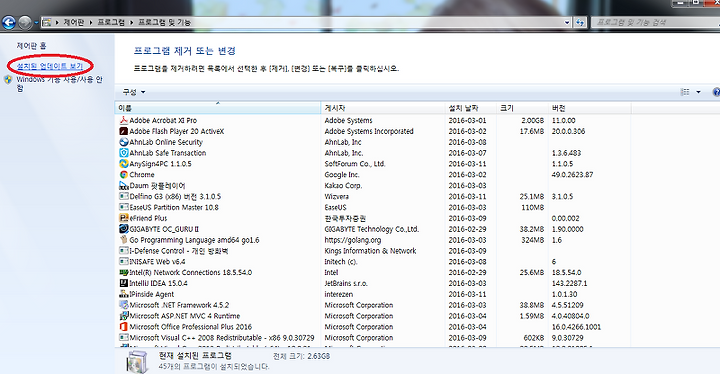
Task: Click the help icon in the toolbar
Action: pos(716,92)
